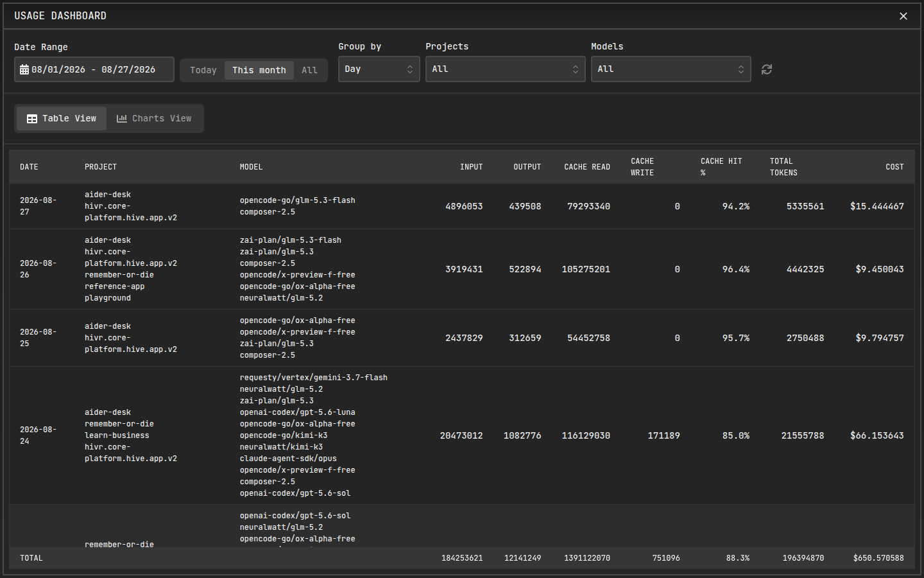Click total tokens sum 196394870
The width and height of the screenshot is (924, 578).
coord(803,558)
